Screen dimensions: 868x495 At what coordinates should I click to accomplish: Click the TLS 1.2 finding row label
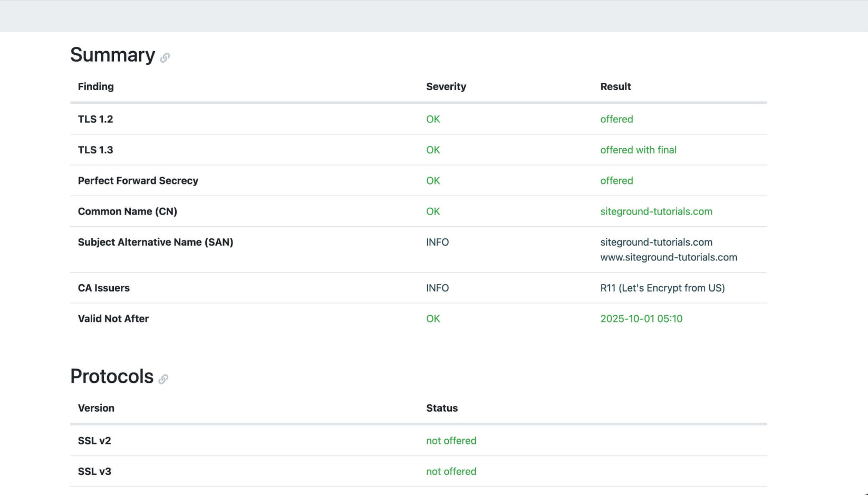click(x=95, y=119)
